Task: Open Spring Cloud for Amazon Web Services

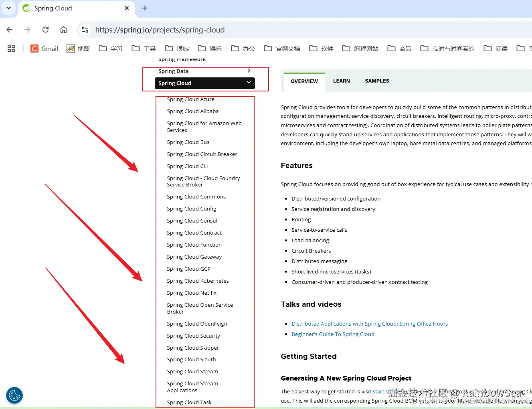Action: [204, 126]
